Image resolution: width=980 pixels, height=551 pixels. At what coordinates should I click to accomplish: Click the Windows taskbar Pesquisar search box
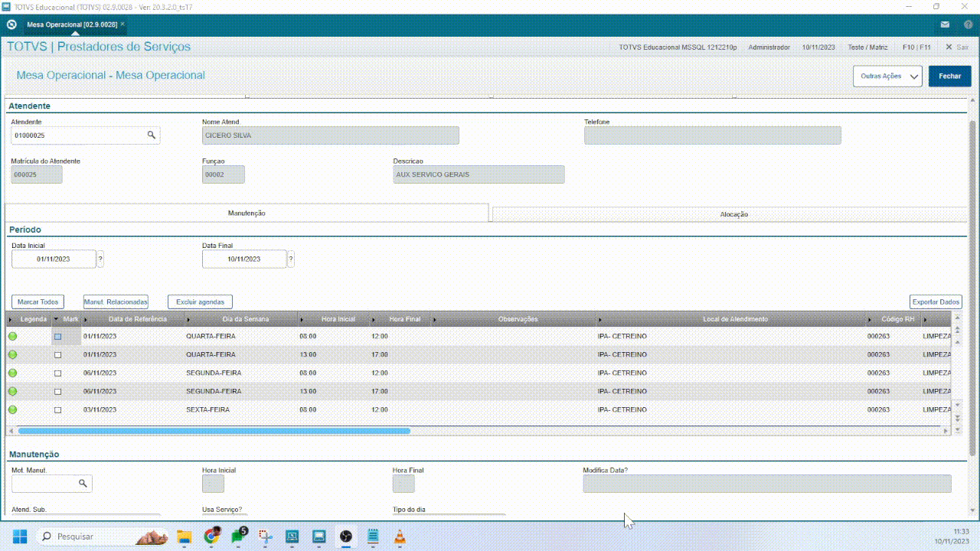(103, 536)
